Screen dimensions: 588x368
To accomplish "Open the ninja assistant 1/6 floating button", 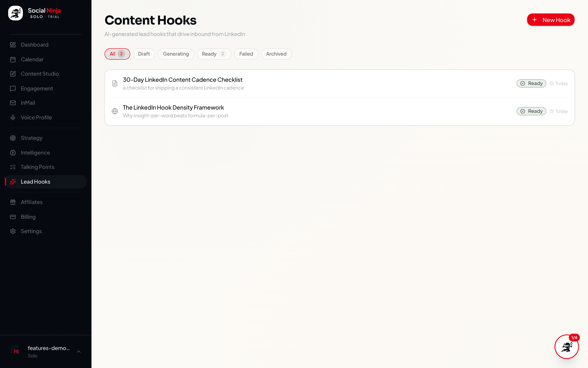I will pos(567,347).
